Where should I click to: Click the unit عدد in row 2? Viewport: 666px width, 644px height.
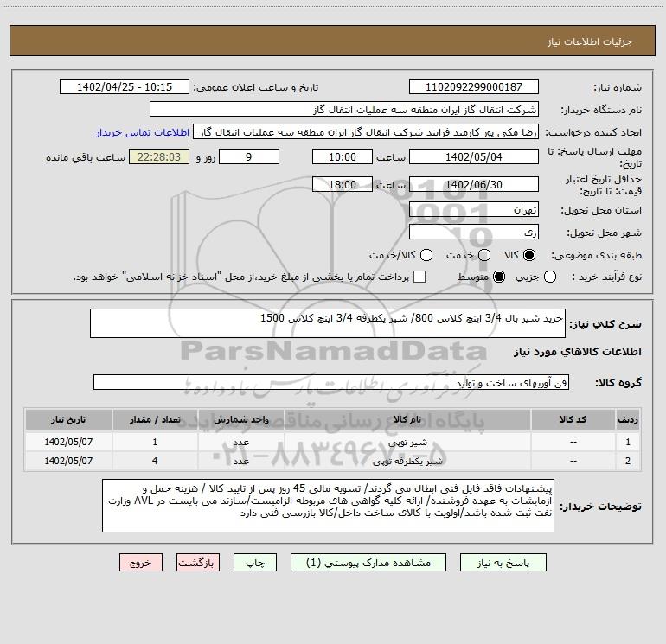240,461
